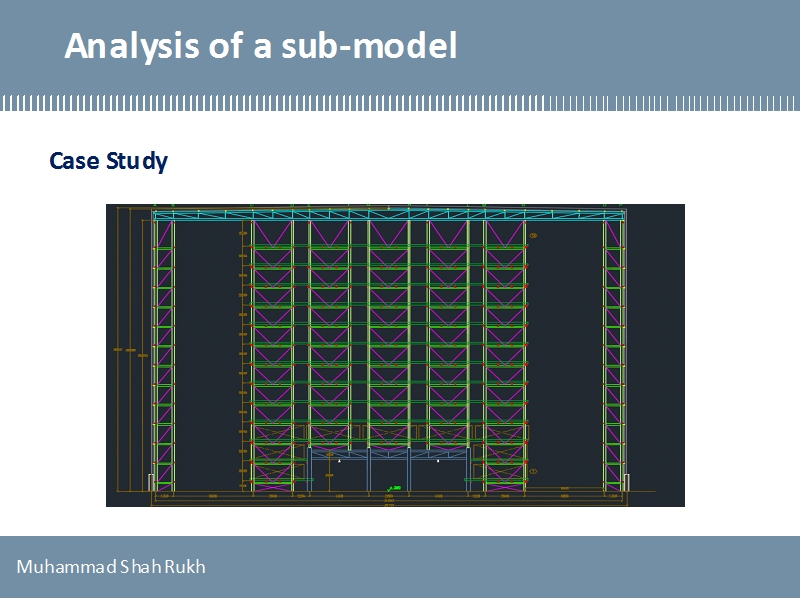Click the horizontal dimension line under drawing
Screen dimensions: 800x600
point(388,501)
